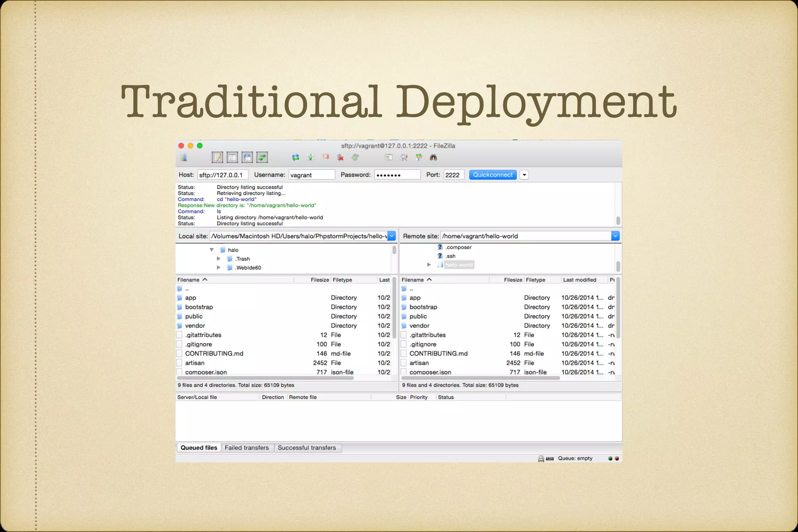Toggle synchronized browsing
The width and height of the screenshot is (798, 532).
point(418,157)
